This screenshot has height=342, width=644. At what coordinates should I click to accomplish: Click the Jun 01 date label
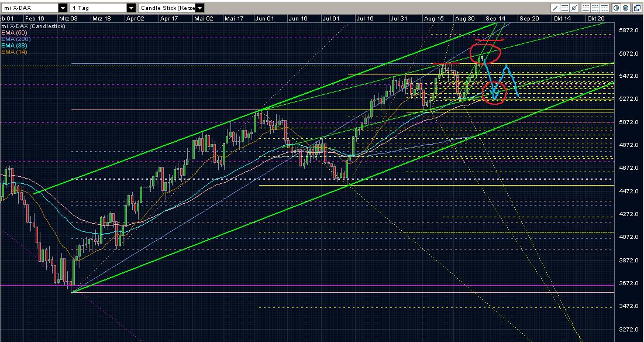click(264, 19)
